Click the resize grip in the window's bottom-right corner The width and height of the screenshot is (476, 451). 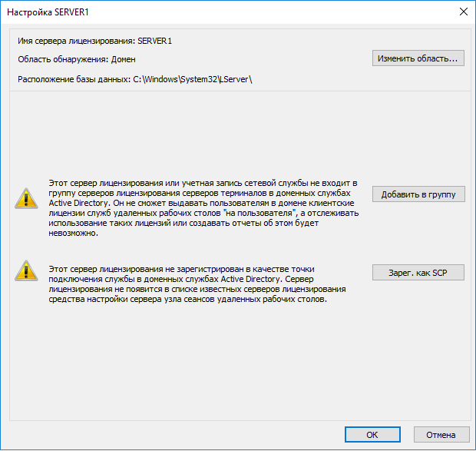click(x=471, y=446)
